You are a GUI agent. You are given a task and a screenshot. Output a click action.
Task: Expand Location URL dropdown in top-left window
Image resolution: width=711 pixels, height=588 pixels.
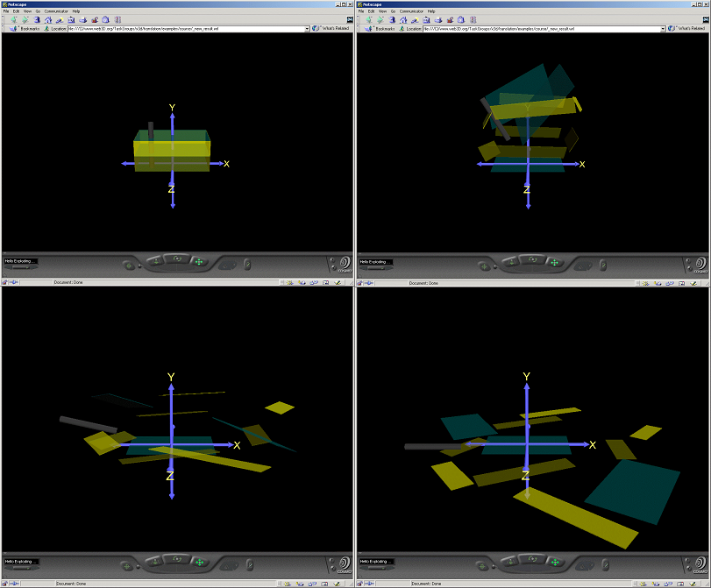coord(307,29)
